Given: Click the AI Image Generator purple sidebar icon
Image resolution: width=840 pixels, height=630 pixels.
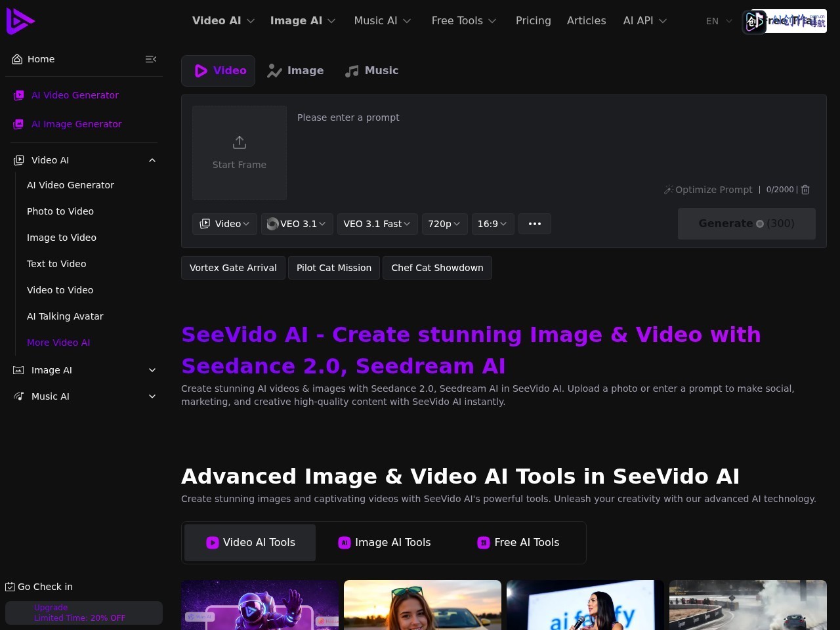Looking at the screenshot, I should click(19, 124).
